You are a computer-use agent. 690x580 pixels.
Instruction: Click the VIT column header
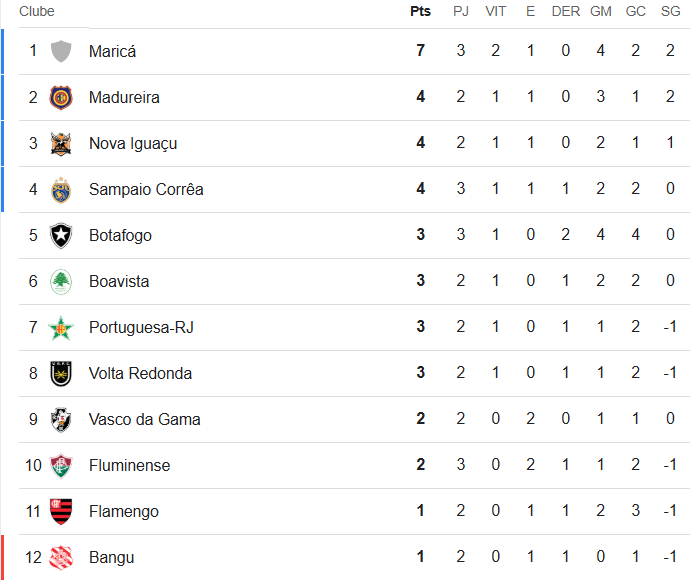[x=495, y=12]
